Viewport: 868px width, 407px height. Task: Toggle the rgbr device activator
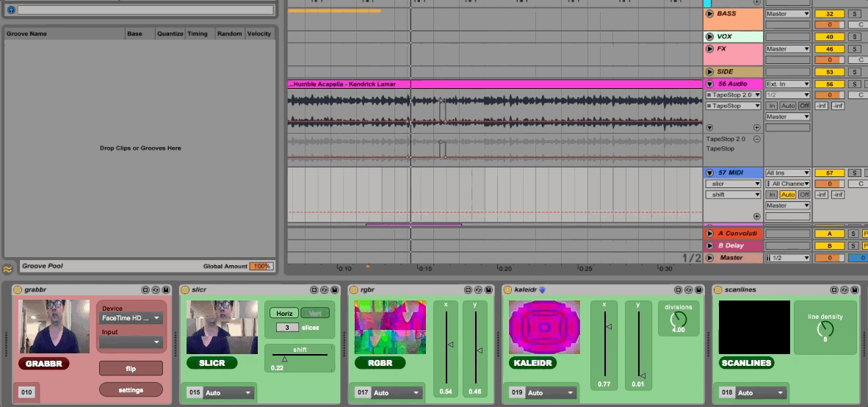click(x=354, y=289)
